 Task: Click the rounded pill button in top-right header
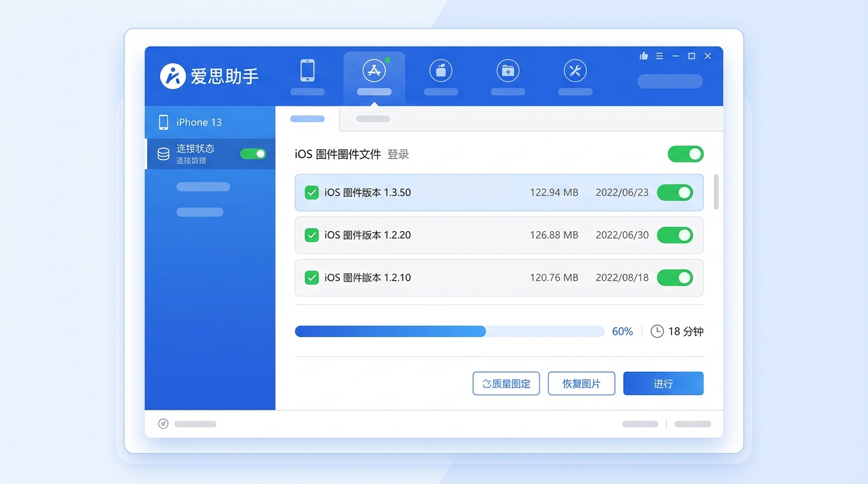point(670,81)
